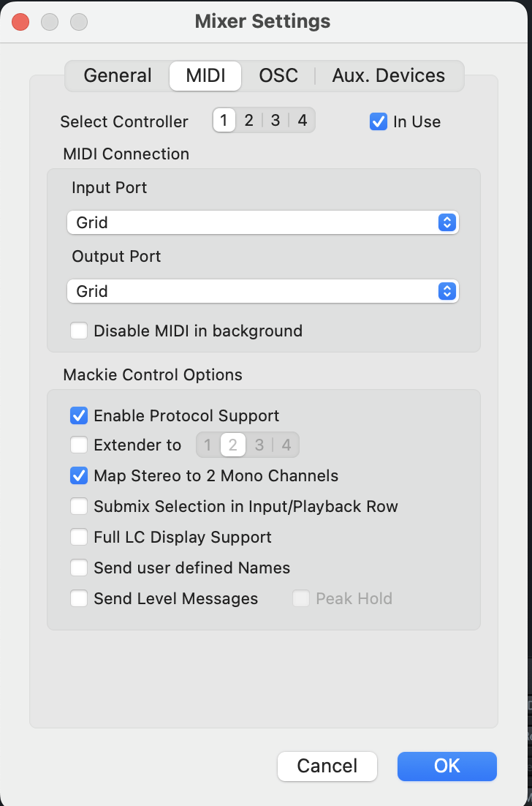Click the Cancel button
Screen dimensions: 532x806
327,766
